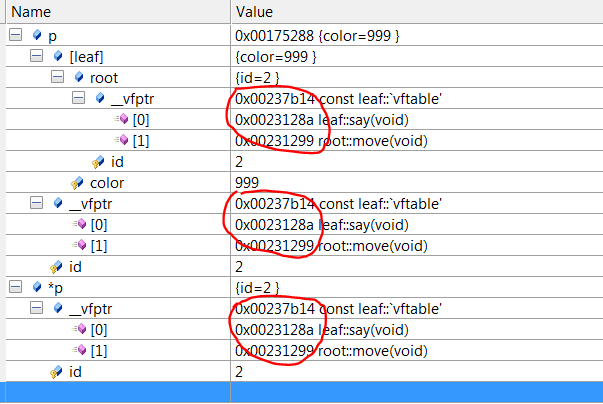Select the __vfptr name label under *p
This screenshot has height=404, width=603.
[x=91, y=309]
